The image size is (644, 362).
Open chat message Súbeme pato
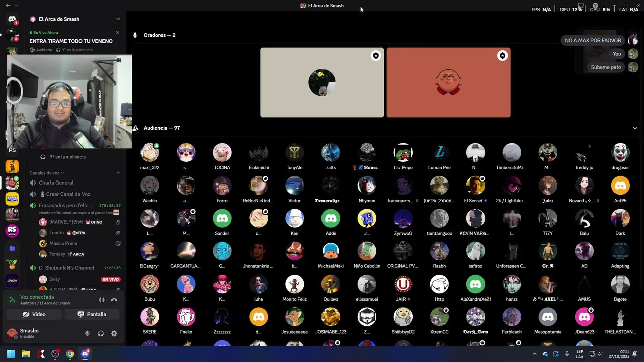click(606, 67)
